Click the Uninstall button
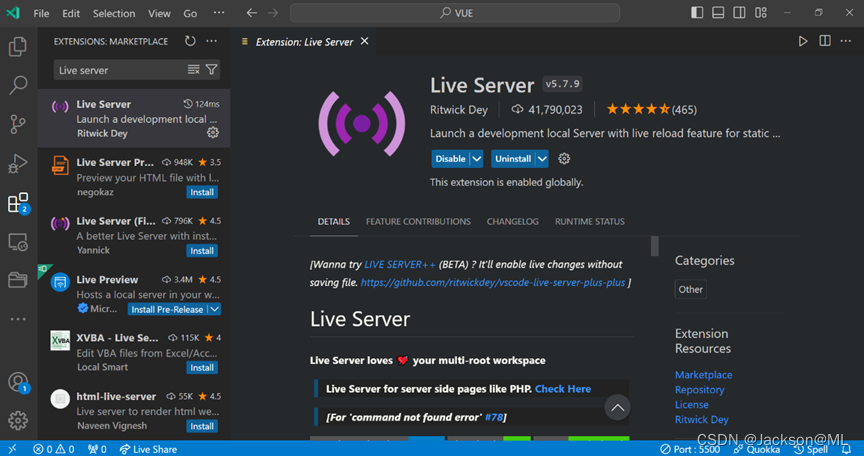Image resolution: width=864 pixels, height=456 pixels. click(513, 159)
